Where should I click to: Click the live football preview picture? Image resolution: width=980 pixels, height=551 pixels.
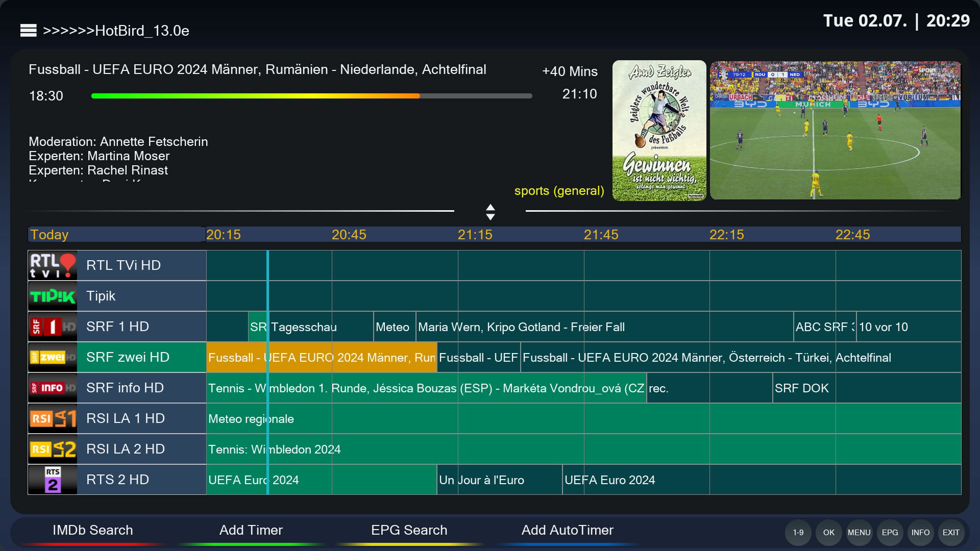(x=836, y=130)
